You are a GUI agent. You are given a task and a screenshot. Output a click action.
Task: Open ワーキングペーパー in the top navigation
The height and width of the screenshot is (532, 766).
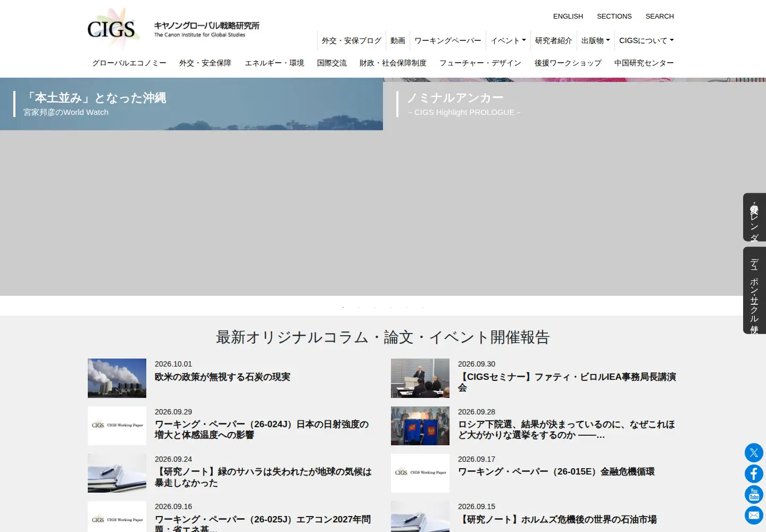(x=448, y=40)
